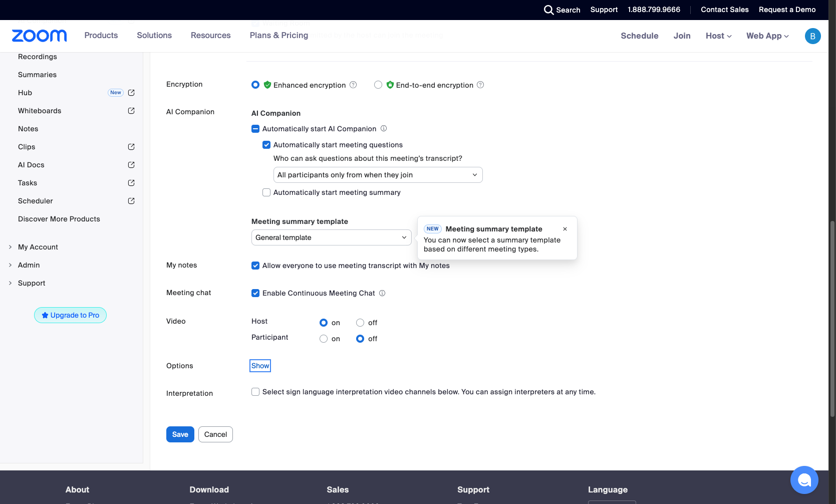Check Automatically start meeting summary

tap(266, 192)
